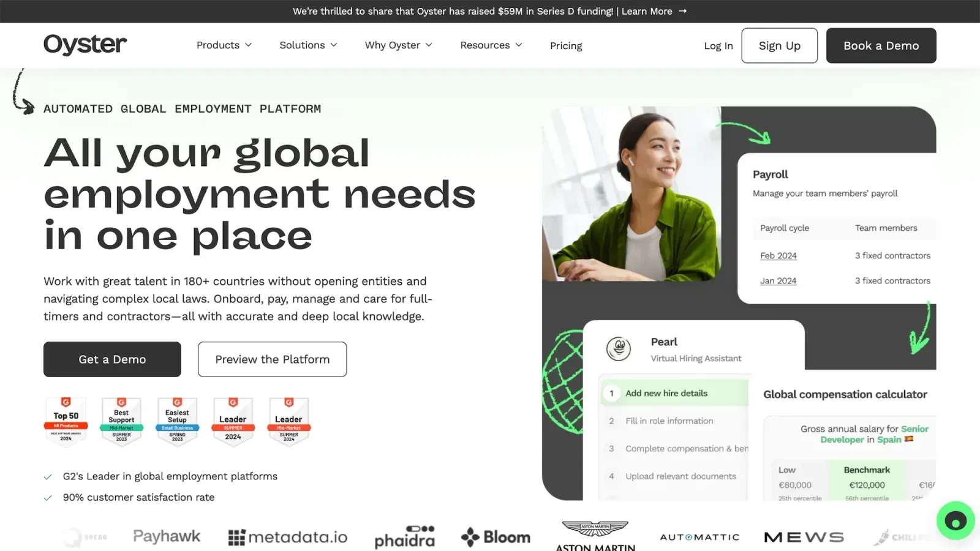Expand the Why Oyster menu chevron

(x=429, y=45)
